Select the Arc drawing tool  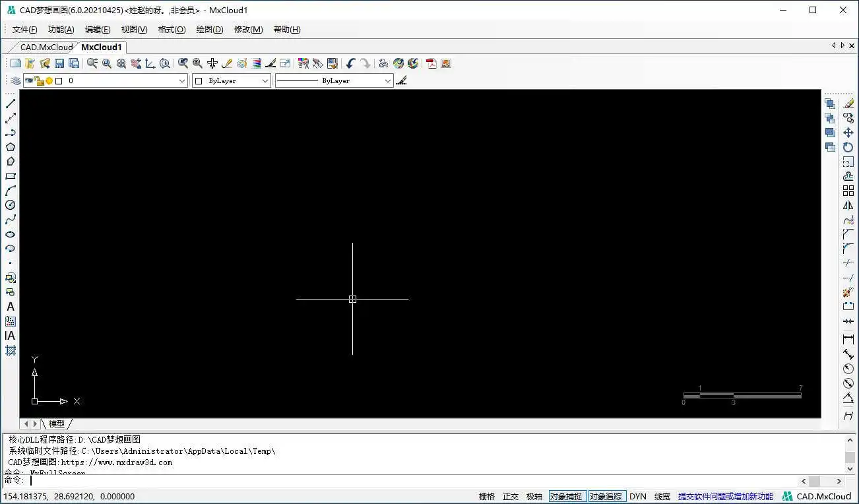[x=11, y=191]
